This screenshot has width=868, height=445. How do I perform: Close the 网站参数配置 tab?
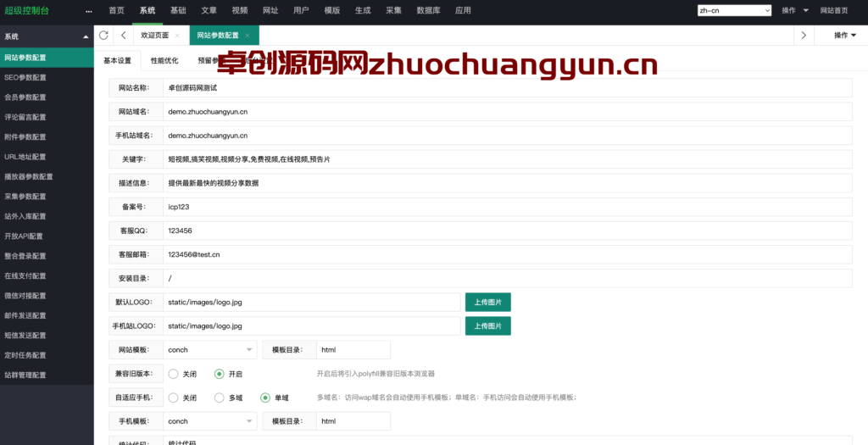point(248,36)
